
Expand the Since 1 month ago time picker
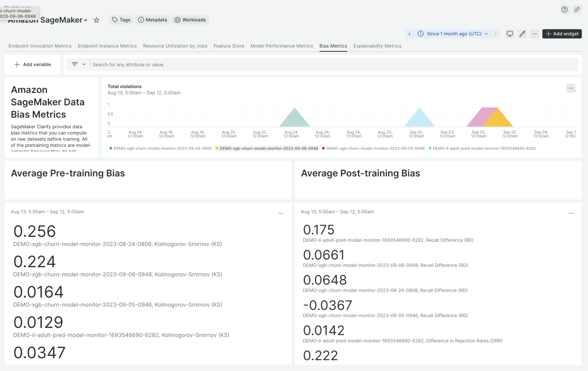[453, 34]
